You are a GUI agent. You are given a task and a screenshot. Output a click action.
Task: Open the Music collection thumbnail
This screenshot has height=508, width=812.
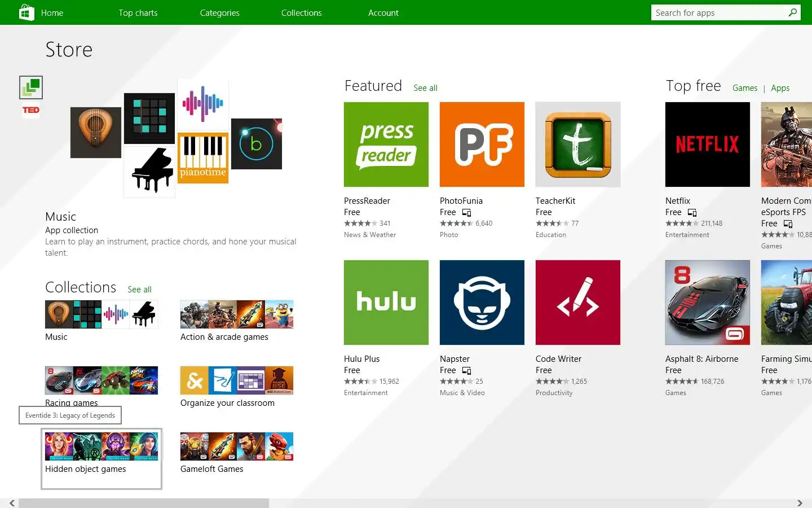pos(101,314)
